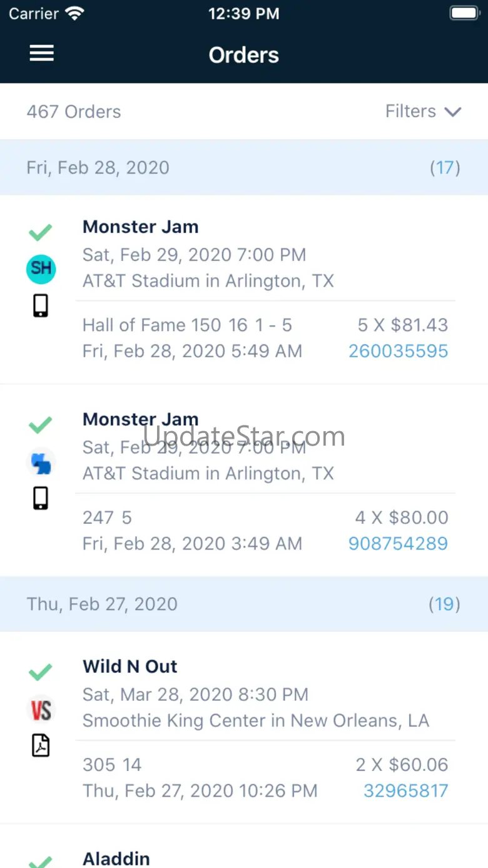488x868 pixels.
Task: Collapse the Thu, Feb 27, 2020 group
Action: (x=102, y=604)
